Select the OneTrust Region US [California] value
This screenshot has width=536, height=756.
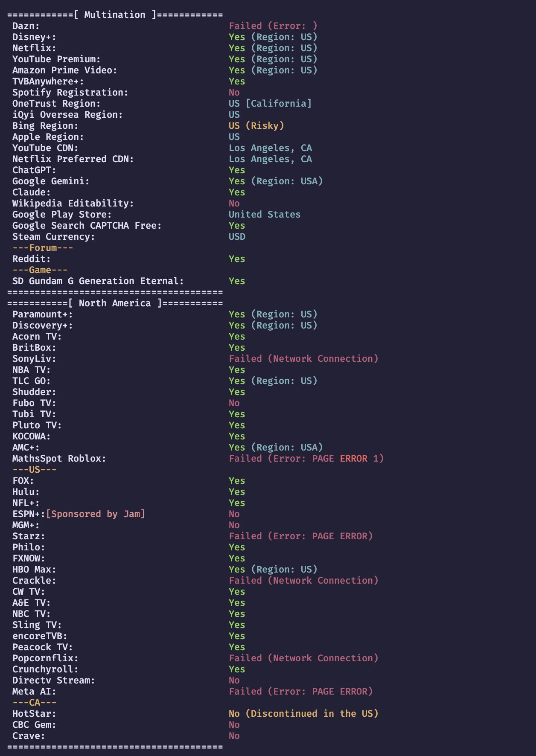point(270,104)
